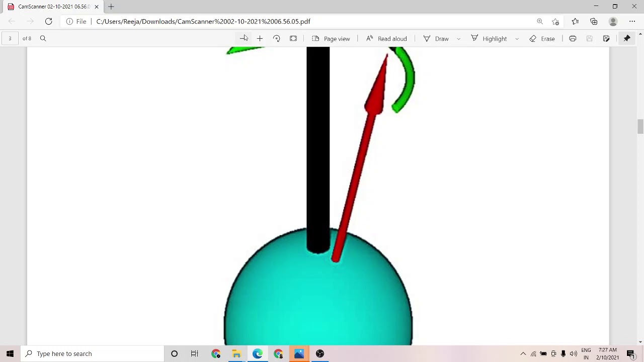644x362 pixels.
Task: Open Settings and more menu
Action: click(632, 21)
